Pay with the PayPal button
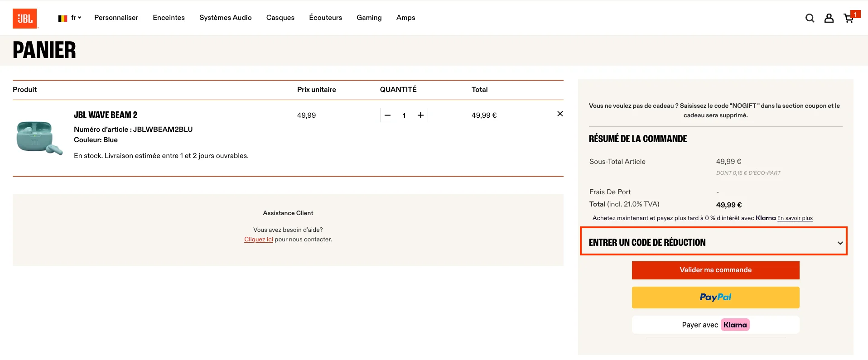 tap(715, 298)
